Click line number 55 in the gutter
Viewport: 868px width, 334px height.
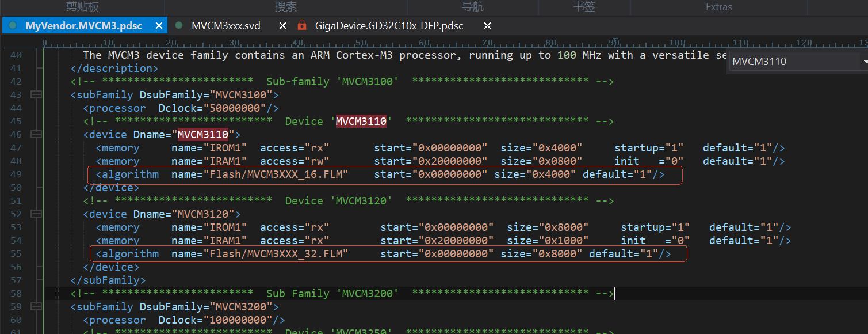click(x=16, y=253)
